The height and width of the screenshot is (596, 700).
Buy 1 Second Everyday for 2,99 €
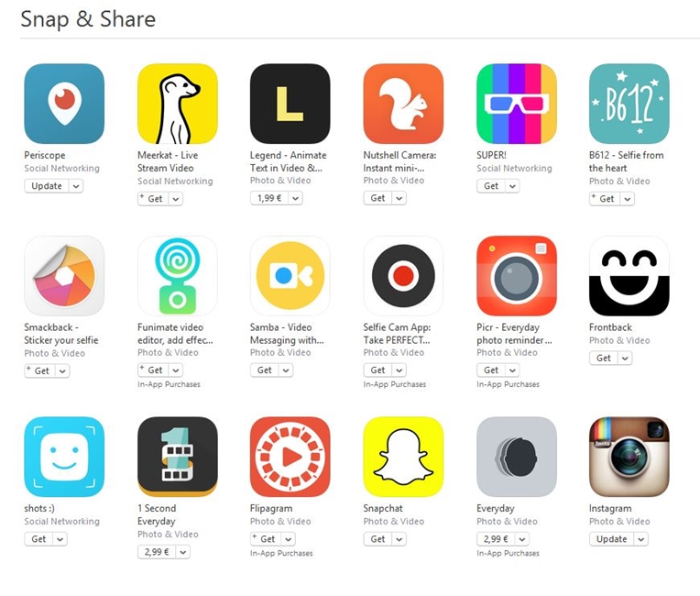(157, 552)
